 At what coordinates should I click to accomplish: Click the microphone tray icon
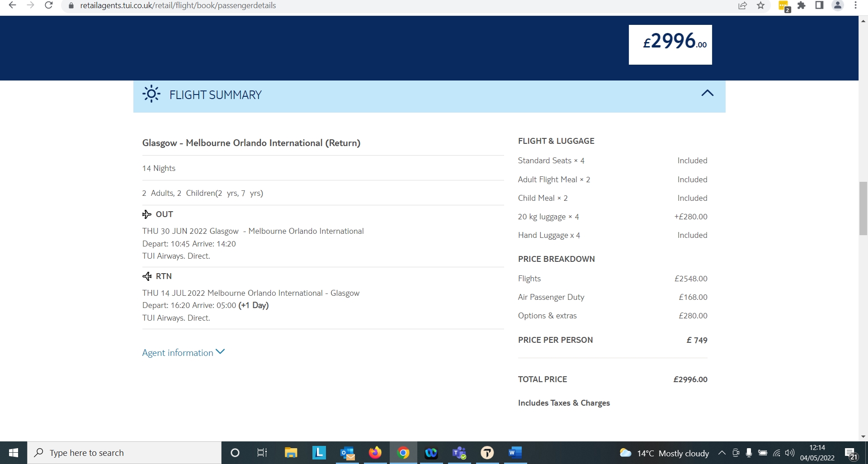click(749, 453)
